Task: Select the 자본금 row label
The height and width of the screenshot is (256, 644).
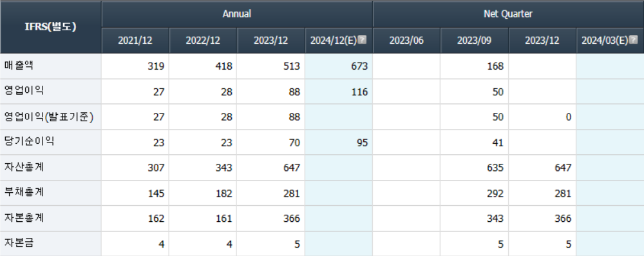Action: coord(19,244)
